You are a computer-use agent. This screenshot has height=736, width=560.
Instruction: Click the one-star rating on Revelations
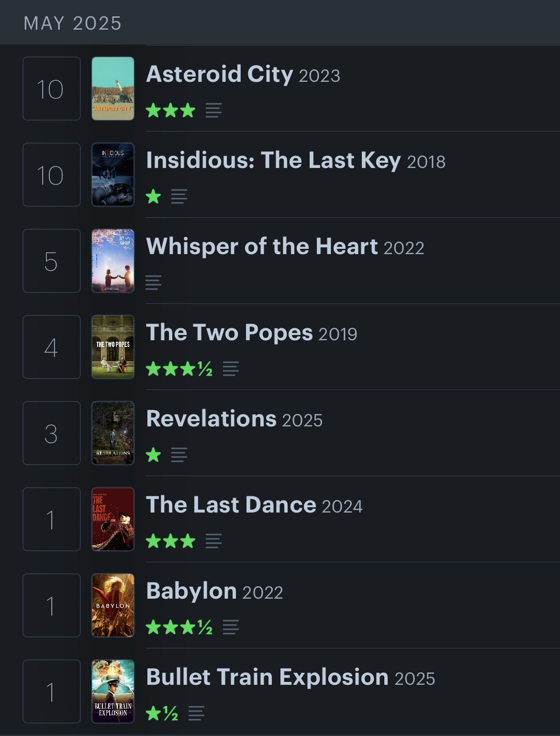click(153, 455)
